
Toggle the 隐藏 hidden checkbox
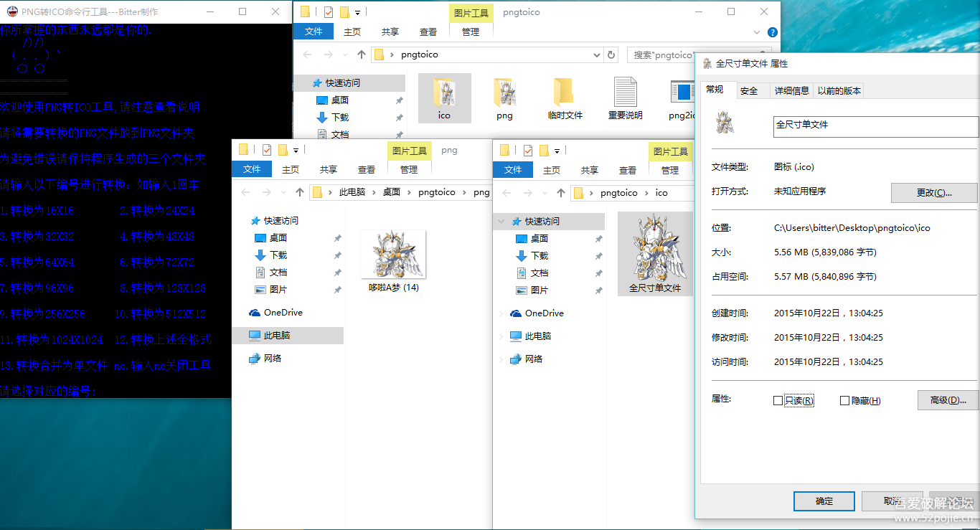click(x=844, y=401)
